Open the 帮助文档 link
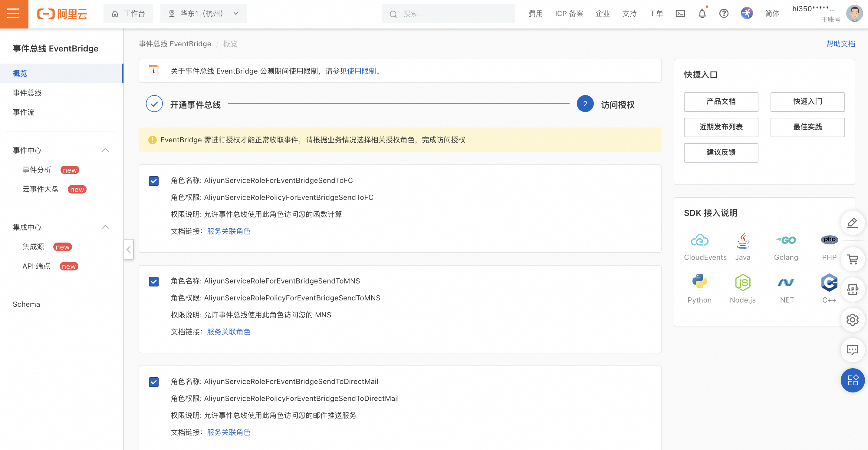This screenshot has width=868, height=450. 840,44
